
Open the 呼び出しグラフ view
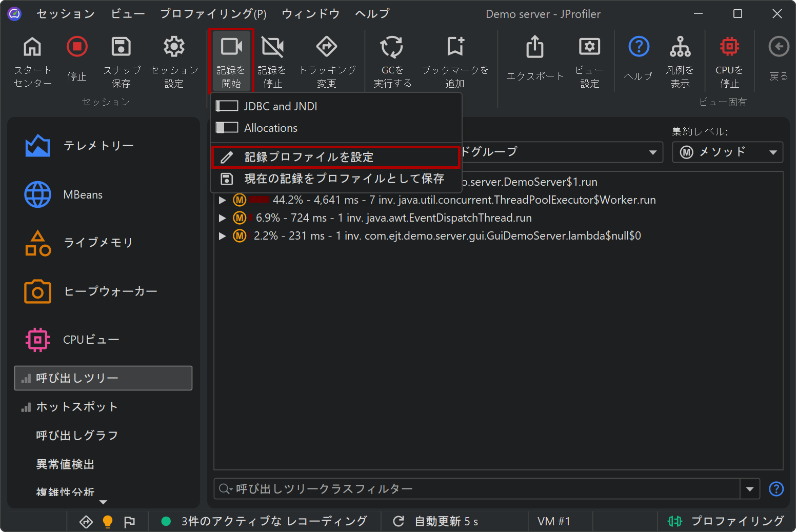77,436
